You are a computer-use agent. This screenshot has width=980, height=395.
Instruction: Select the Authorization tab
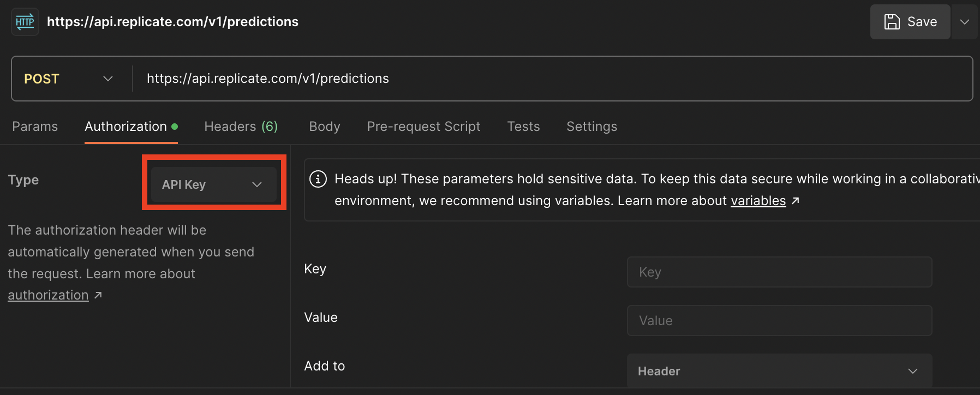pyautogui.click(x=126, y=127)
